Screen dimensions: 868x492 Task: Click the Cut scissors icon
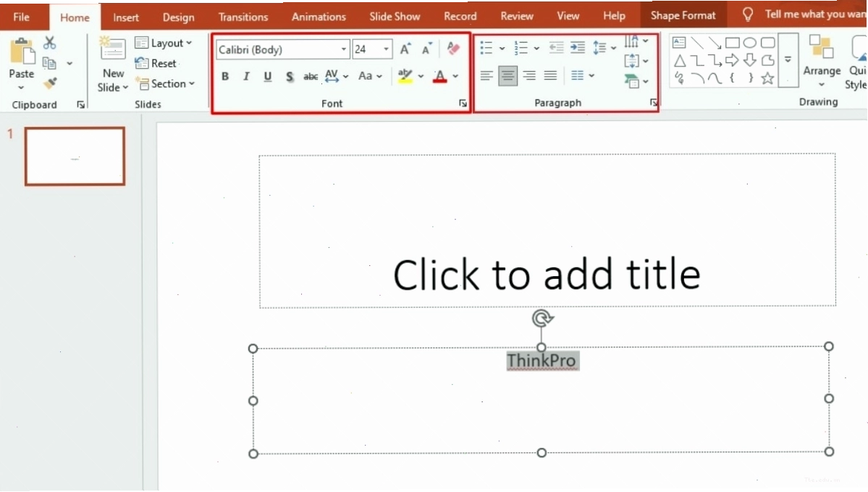pos(50,43)
